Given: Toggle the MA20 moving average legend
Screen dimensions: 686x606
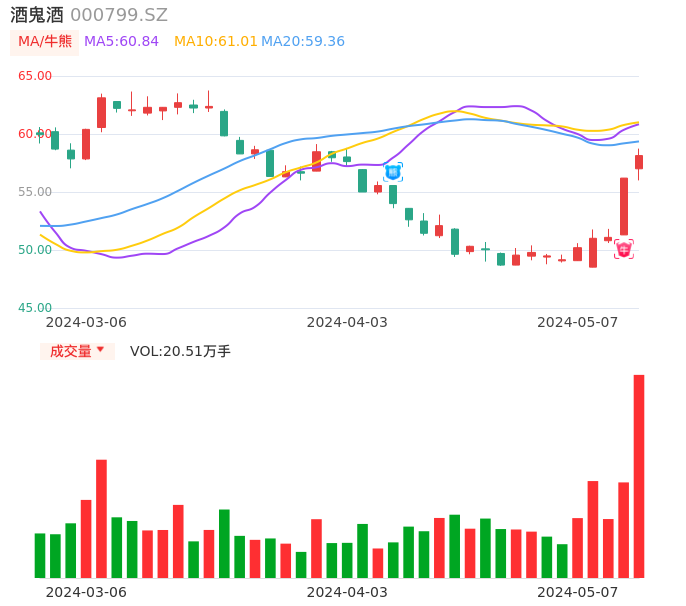Looking at the screenshot, I should pos(303,41).
